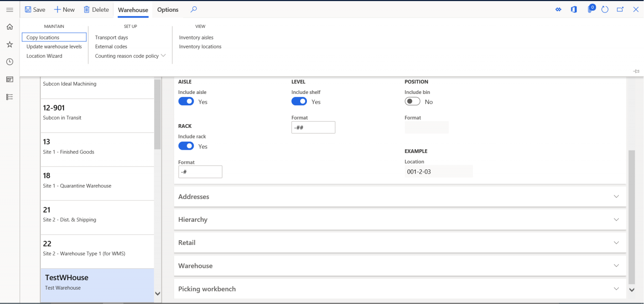Viewport: 644px width, 304px height.
Task: Launch the Location Wizard
Action: pos(44,55)
